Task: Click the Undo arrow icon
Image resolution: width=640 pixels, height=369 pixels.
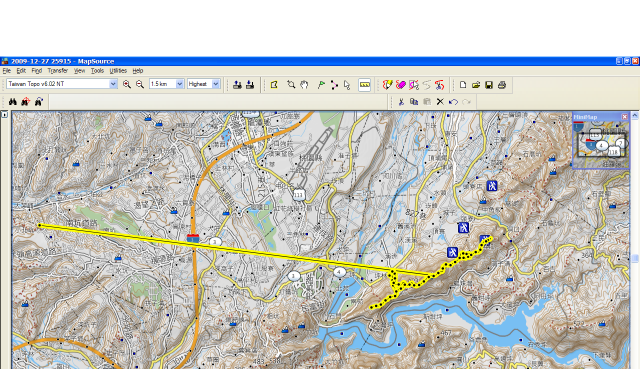Action: point(453,102)
